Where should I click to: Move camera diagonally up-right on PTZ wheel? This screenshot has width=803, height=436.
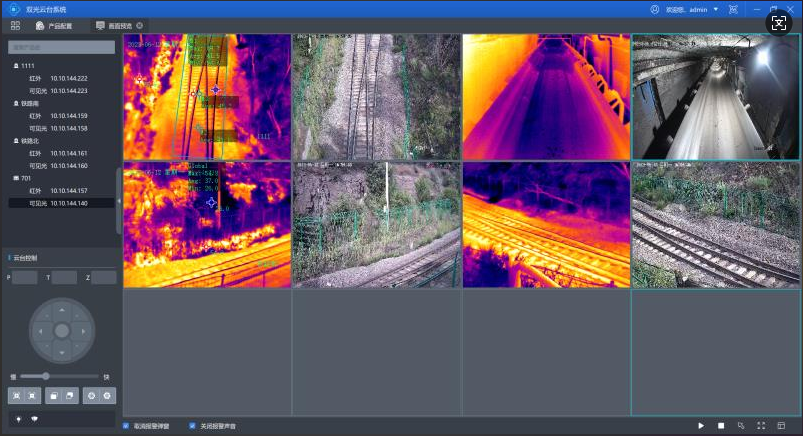point(77,316)
